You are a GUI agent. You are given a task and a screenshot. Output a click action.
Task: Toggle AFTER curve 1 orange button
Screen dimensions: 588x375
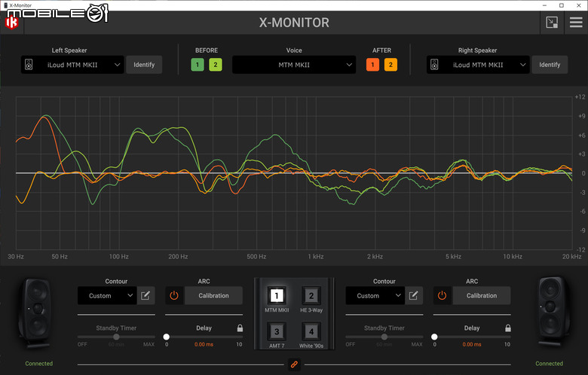[372, 65]
